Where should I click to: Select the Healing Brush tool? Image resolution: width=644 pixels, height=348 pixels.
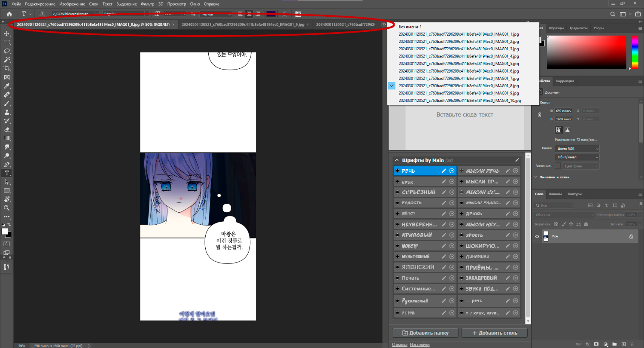point(7,95)
